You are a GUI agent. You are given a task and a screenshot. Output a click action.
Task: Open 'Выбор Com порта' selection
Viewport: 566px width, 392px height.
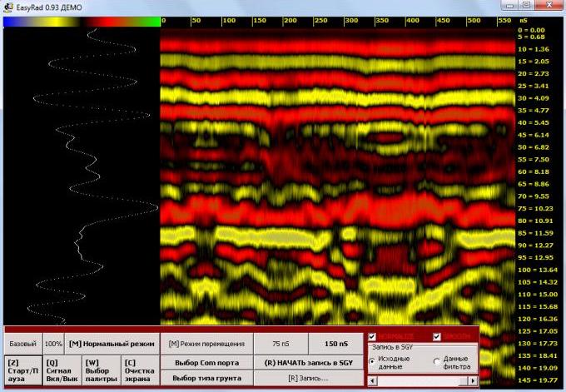click(206, 363)
